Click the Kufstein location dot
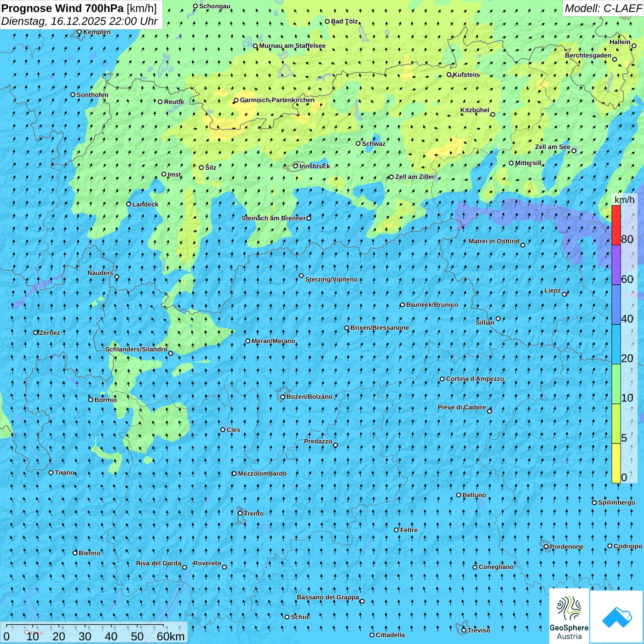The image size is (644, 644). coord(449,75)
